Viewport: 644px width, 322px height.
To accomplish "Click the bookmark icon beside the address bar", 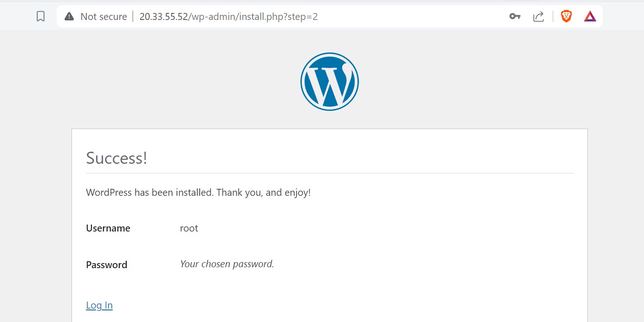I will [41, 17].
